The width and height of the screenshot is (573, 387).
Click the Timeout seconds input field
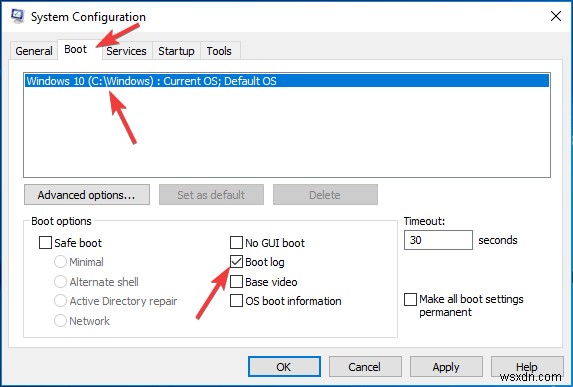coord(438,240)
